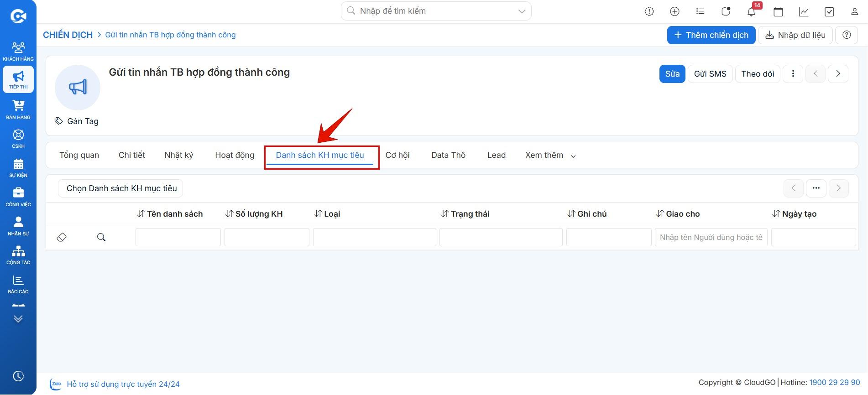The image size is (868, 395).
Task: Open the list icon in top bar
Action: 700,12
